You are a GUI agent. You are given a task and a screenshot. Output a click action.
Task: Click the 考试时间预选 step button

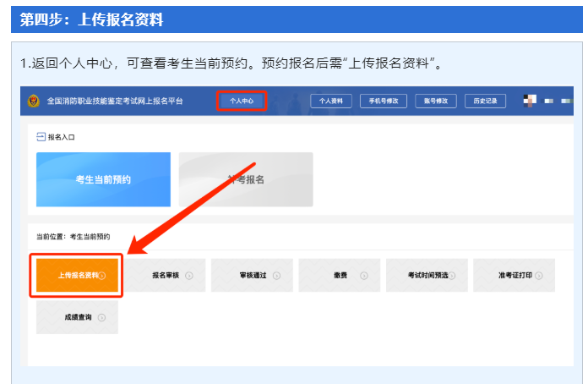[426, 276]
